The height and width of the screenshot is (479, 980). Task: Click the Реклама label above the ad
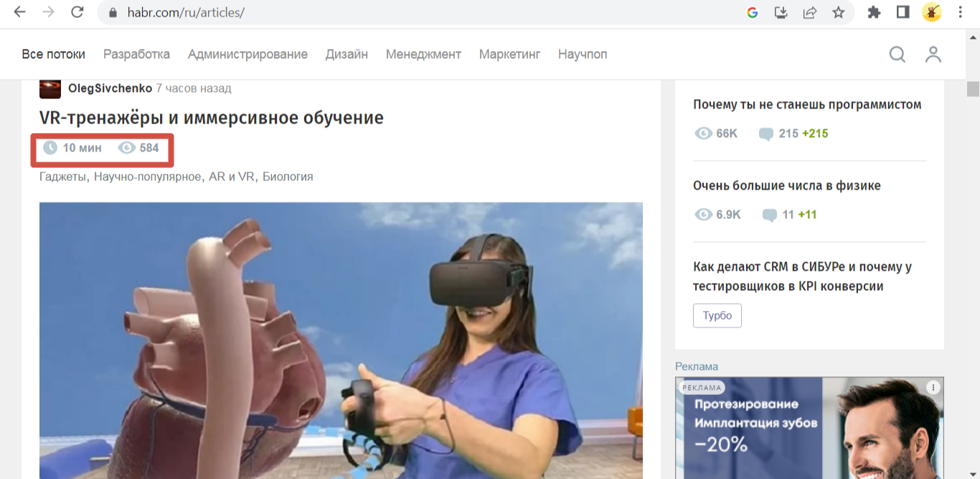coord(697,366)
